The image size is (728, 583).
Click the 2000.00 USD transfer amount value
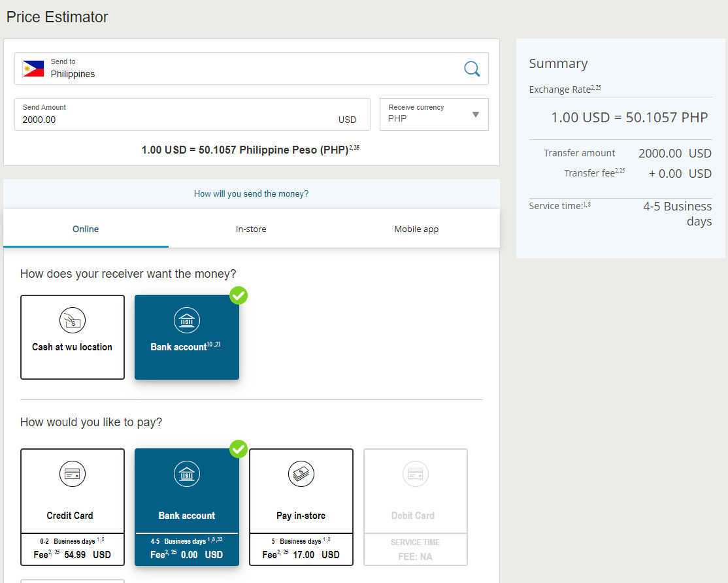point(674,153)
